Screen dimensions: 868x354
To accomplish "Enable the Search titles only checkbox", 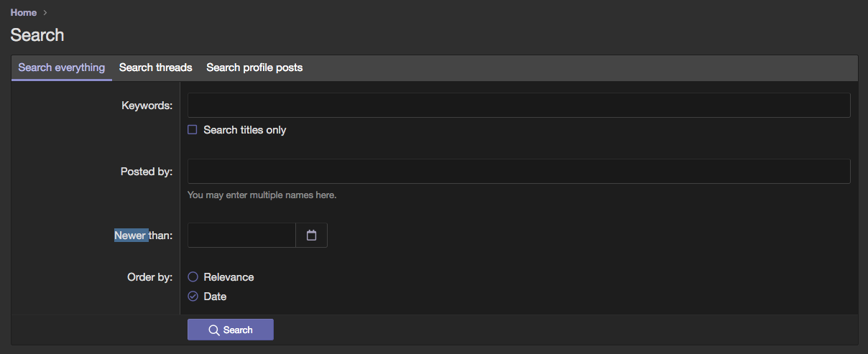I will (x=193, y=130).
